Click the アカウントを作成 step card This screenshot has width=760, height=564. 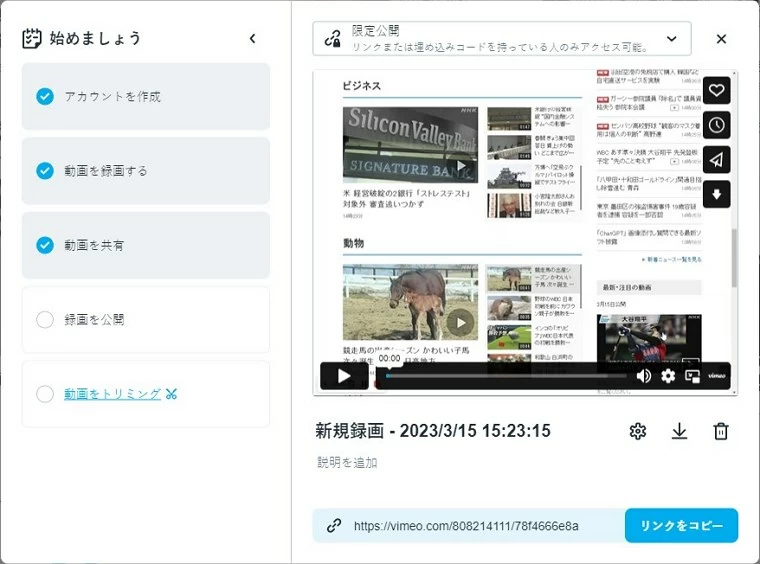(x=146, y=96)
